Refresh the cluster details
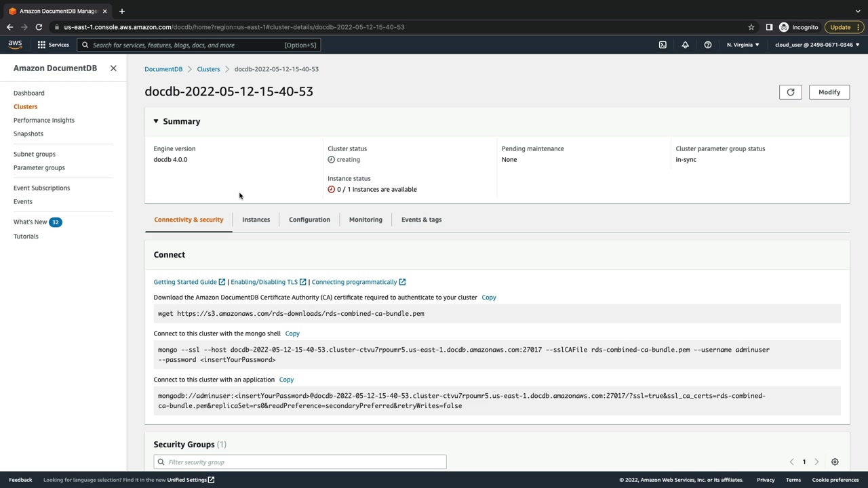Image resolution: width=868 pixels, height=488 pixels. 791,92
